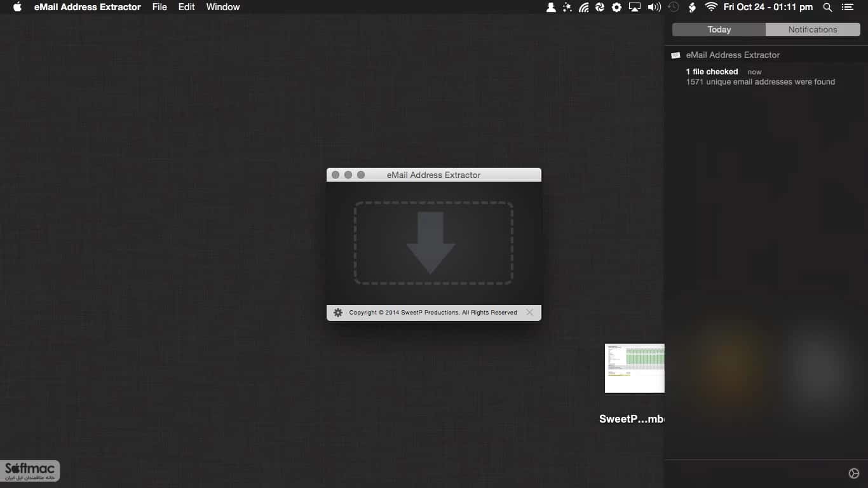Click the pinwheel-shaped menu bar icon
Screen dimensions: 868x488
600,7
